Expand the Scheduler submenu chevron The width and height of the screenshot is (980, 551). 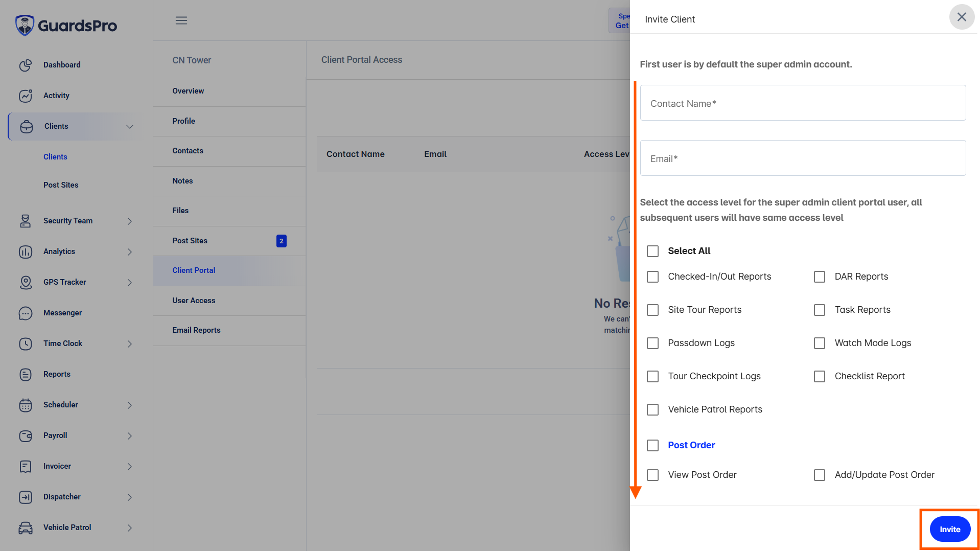130,405
